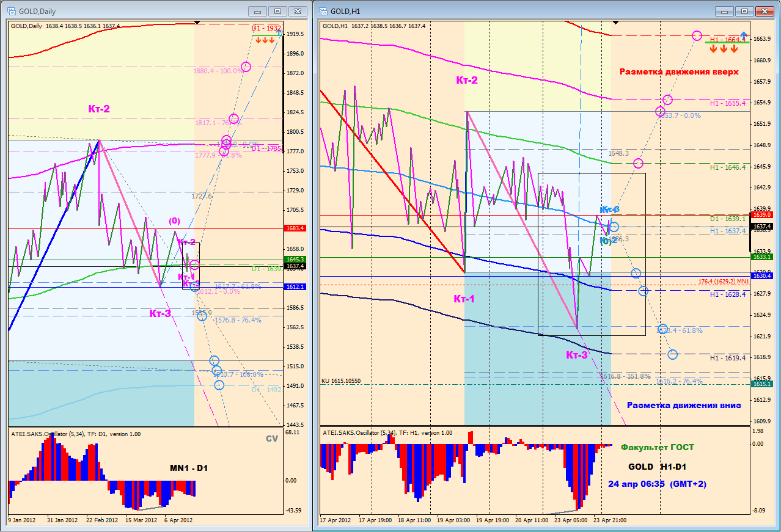Minimize the GOLD,H1 chart window
Image resolution: width=781 pixels, height=532 pixels.
tap(725, 11)
